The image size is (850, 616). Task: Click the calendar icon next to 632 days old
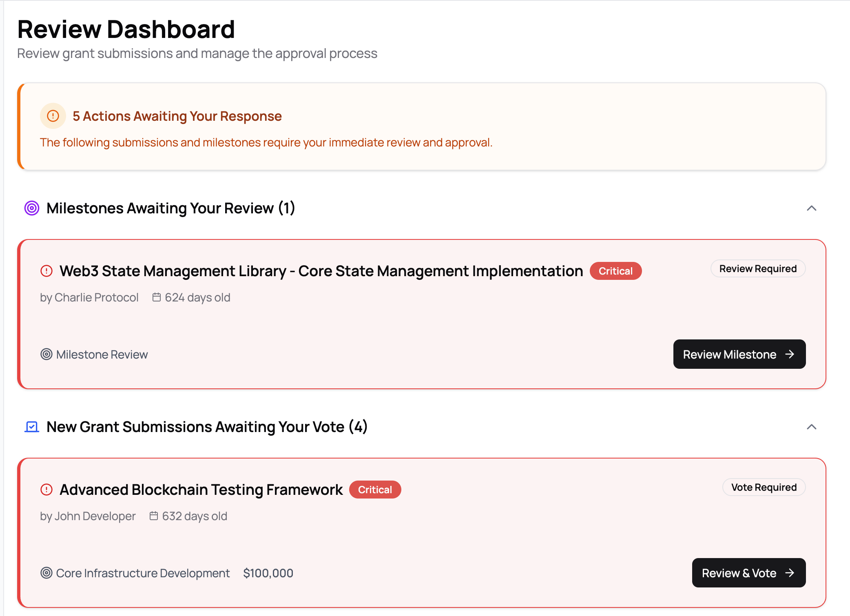(x=154, y=516)
